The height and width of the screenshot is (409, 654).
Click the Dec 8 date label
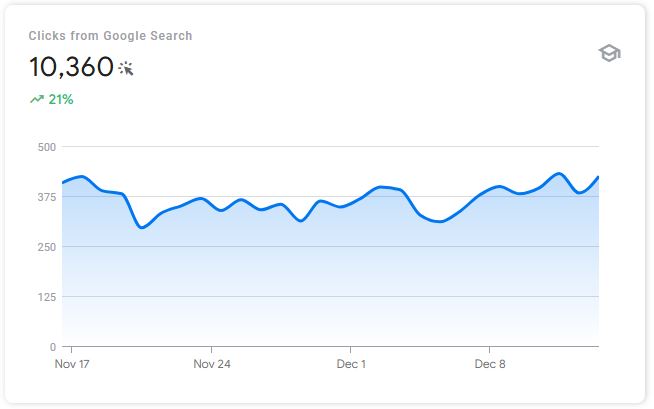click(489, 364)
